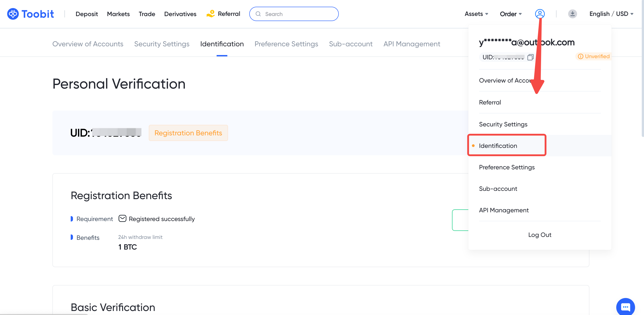Screen dimensions: 644x315
Task: Click the Toobit logo
Action: pyautogui.click(x=30, y=14)
